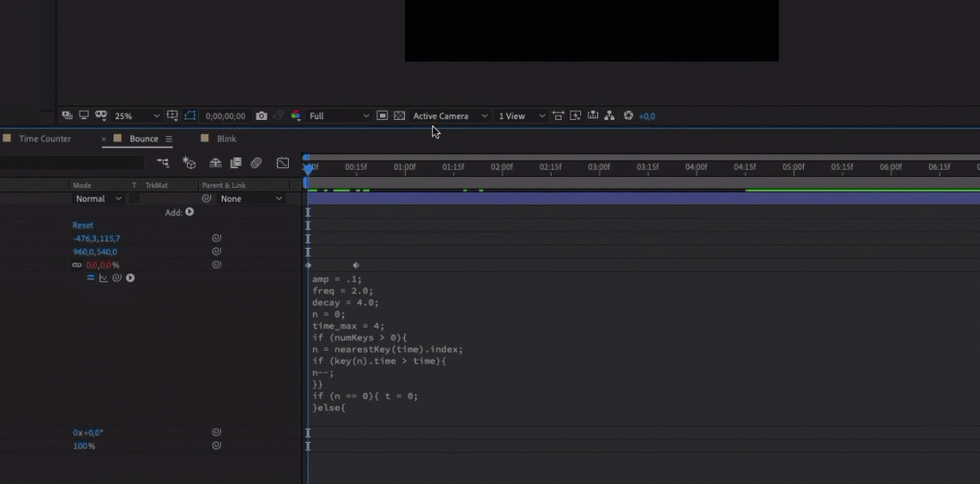This screenshot has height=484, width=980.
Task: Click the Draft 3D icon
Action: click(x=190, y=163)
